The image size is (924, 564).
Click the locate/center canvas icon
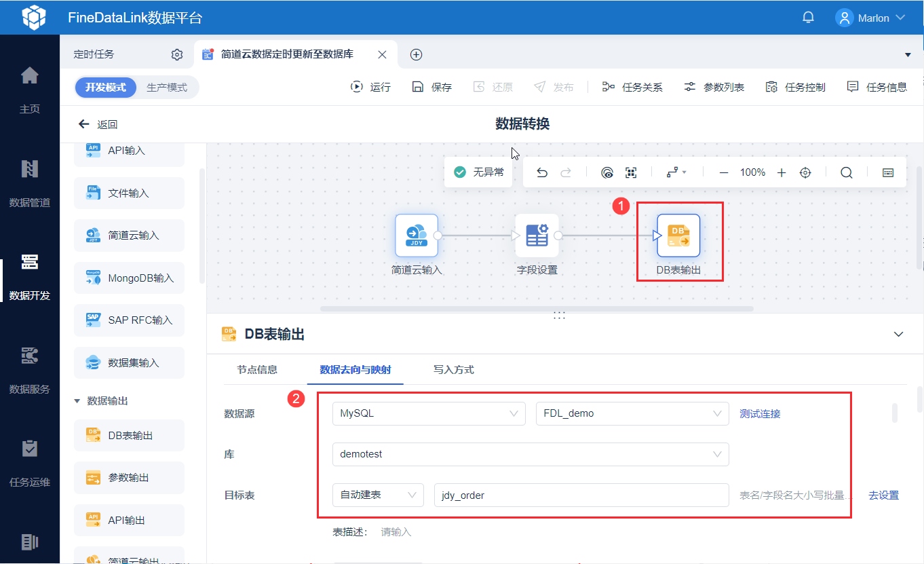click(805, 172)
